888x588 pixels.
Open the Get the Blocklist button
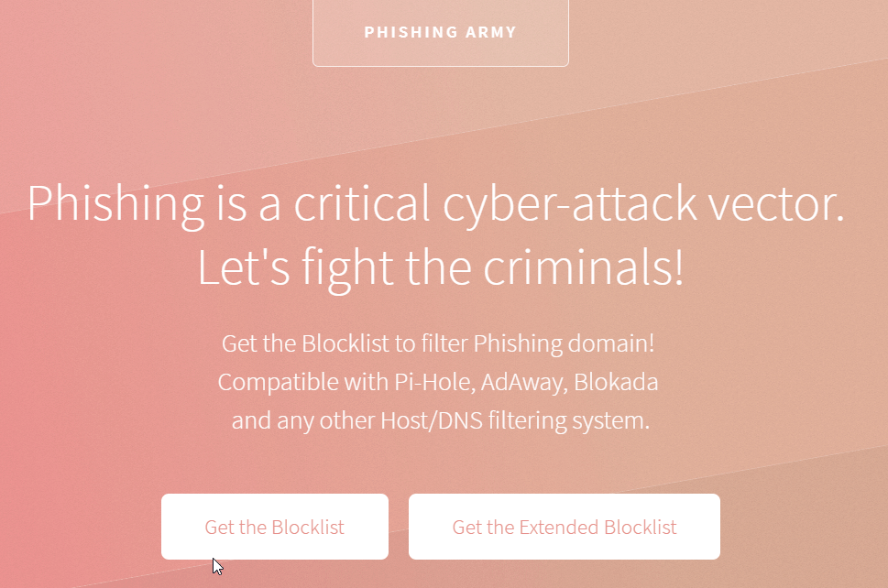click(x=275, y=527)
